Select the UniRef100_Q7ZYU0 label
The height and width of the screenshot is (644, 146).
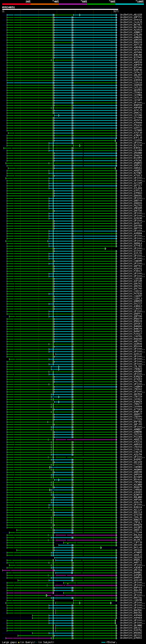pyautogui.click(x=131, y=251)
